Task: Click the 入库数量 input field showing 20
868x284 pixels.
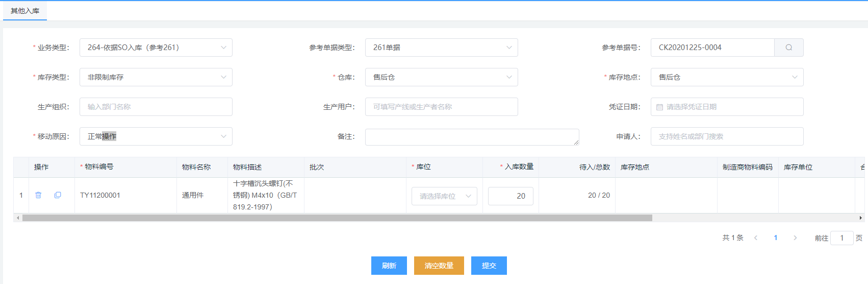Action: (x=510, y=196)
